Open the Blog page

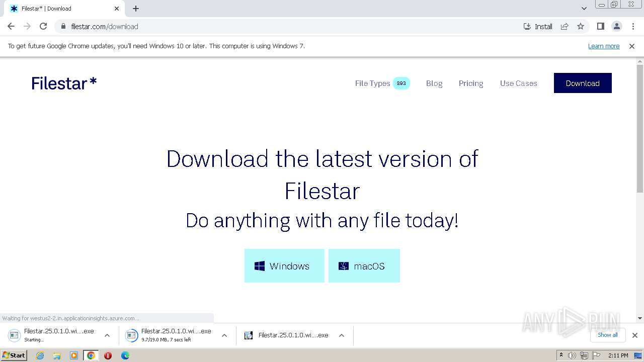coord(434,83)
